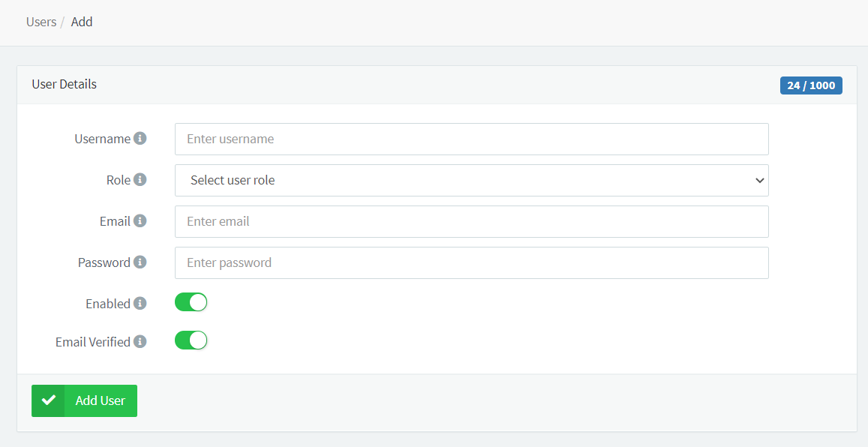Go to Users in the breadcrumb
Viewport: 868px width, 447px height.
coord(41,22)
